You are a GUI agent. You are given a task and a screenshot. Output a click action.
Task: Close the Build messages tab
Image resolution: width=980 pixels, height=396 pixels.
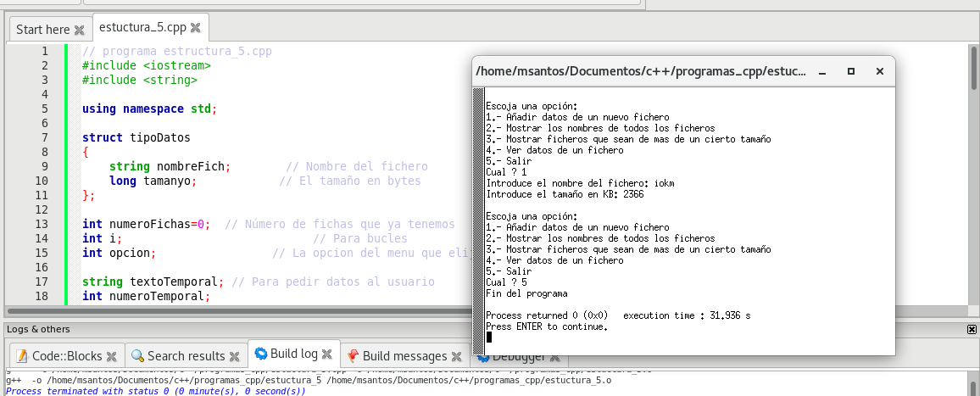pyautogui.click(x=457, y=356)
